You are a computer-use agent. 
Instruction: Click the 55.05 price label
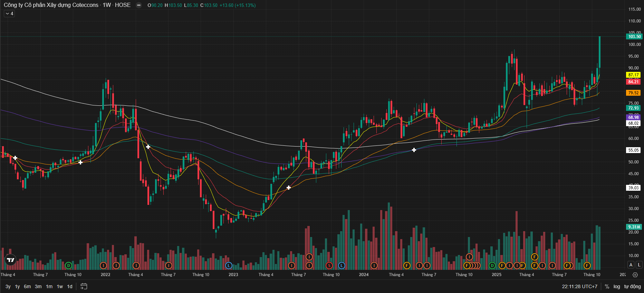[x=633, y=150]
